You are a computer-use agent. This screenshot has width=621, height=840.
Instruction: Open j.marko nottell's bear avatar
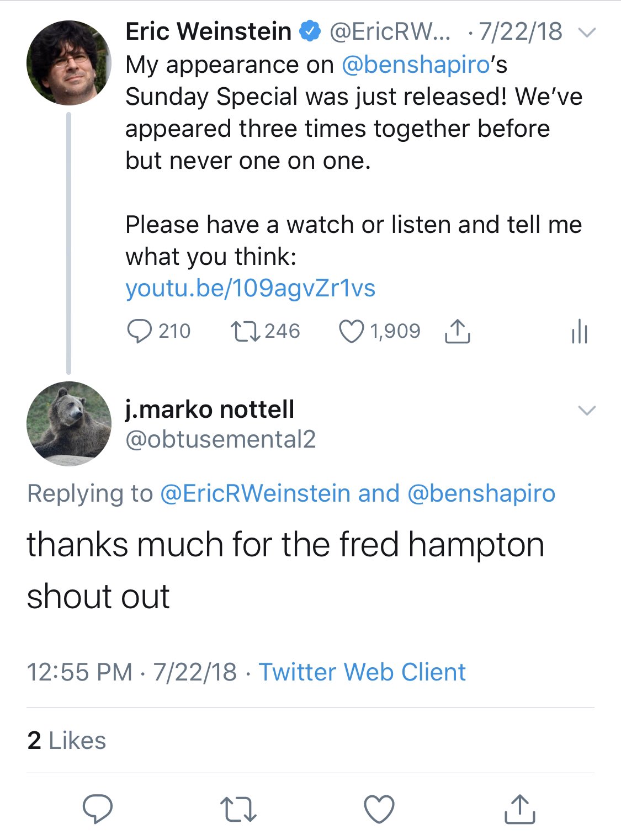(x=68, y=424)
